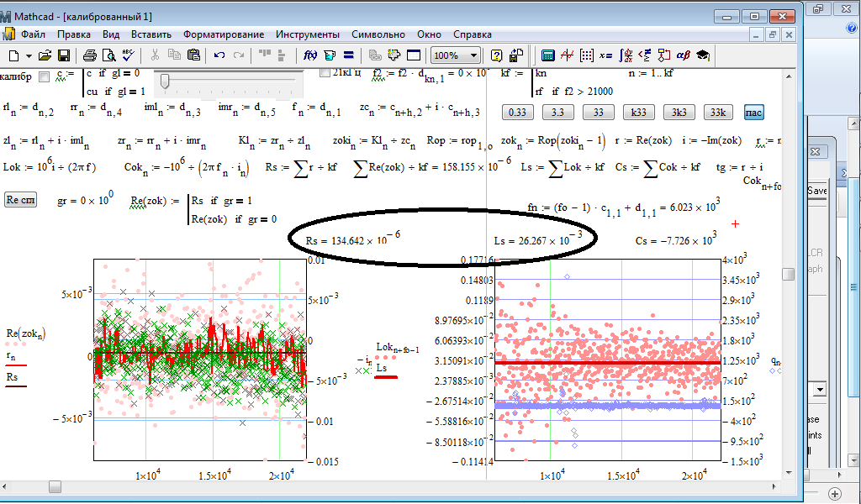The image size is (861, 504).
Task: Click the 33k button
Action: (x=718, y=113)
